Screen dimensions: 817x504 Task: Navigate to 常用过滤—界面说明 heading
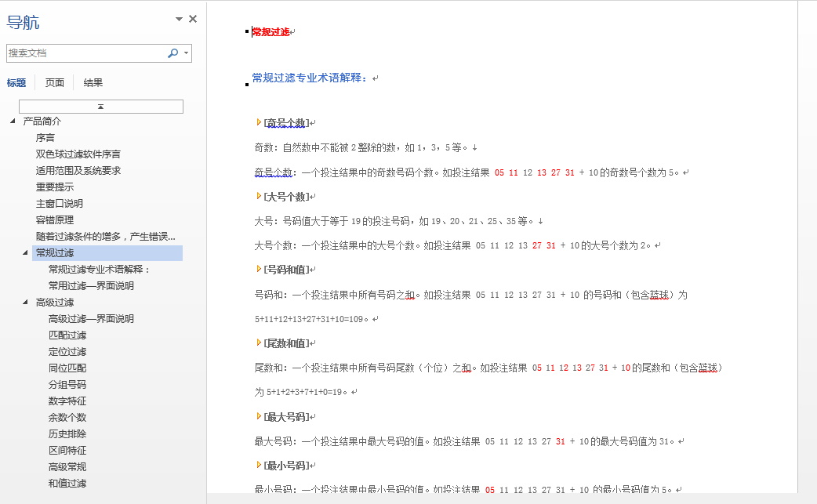click(91, 286)
